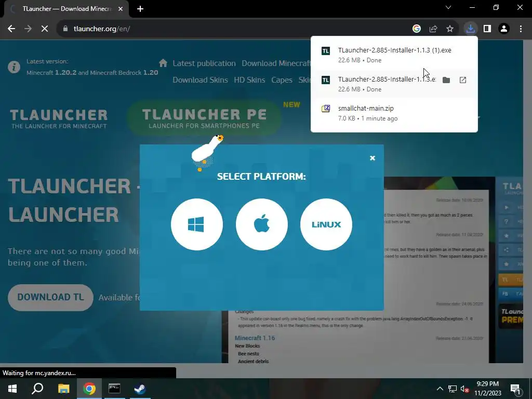Click the DOWNLOAD TL button

50,298
